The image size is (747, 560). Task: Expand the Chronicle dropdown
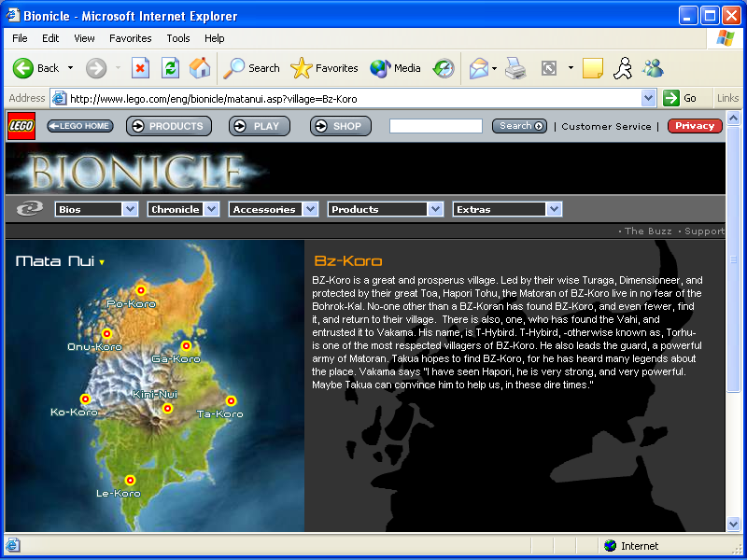point(212,209)
